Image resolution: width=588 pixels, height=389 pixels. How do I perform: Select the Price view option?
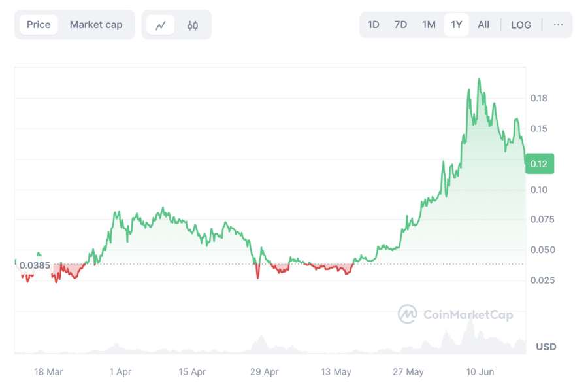39,24
